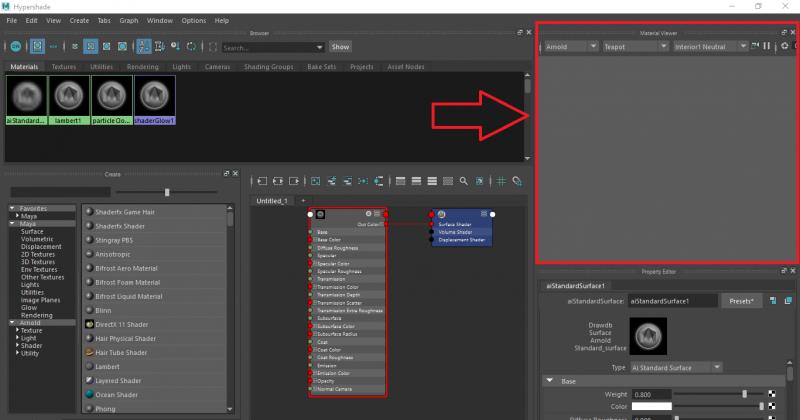800x420 pixels.
Task: Open Material Viewer settings gear icon
Action: coord(784,46)
